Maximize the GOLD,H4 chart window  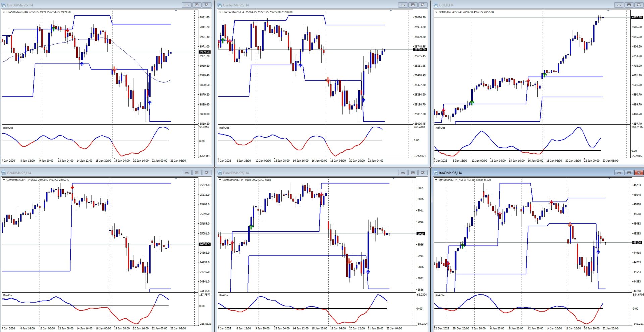coord(629,5)
